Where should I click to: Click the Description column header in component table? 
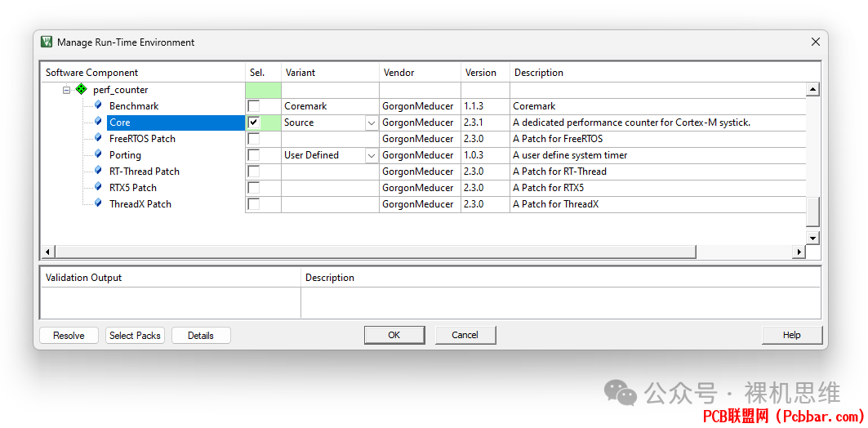click(665, 73)
